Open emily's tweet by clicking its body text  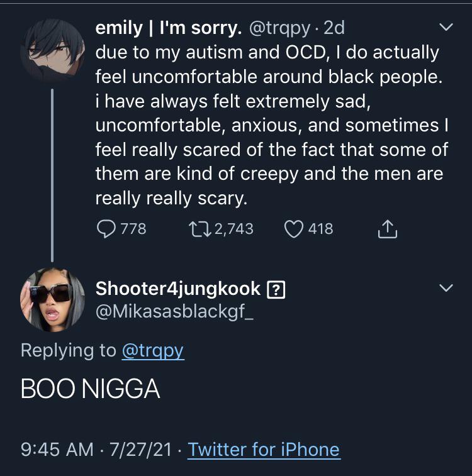pos(267,125)
